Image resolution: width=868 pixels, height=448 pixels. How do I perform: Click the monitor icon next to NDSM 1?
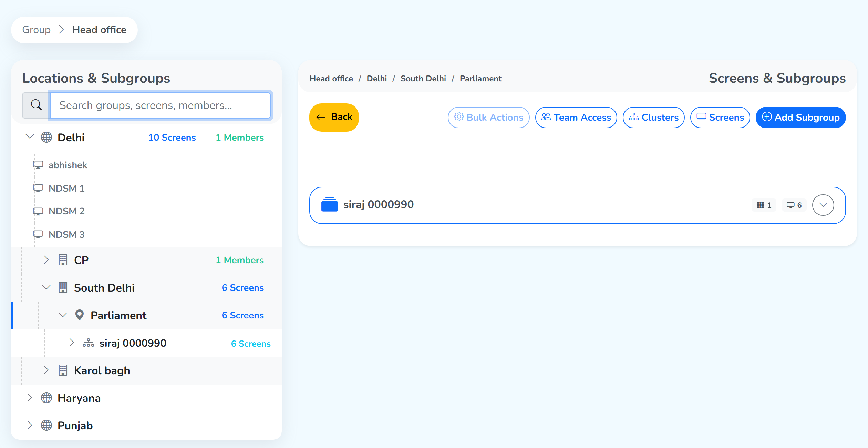point(38,188)
